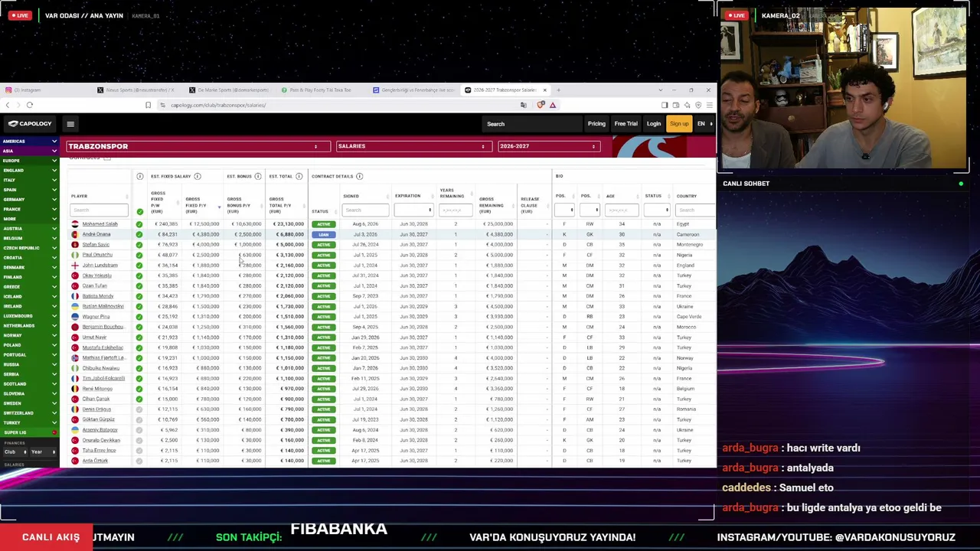Click Turkey flag beside Okay Yokuşlu
The width and height of the screenshot is (980, 551).
tap(74, 275)
